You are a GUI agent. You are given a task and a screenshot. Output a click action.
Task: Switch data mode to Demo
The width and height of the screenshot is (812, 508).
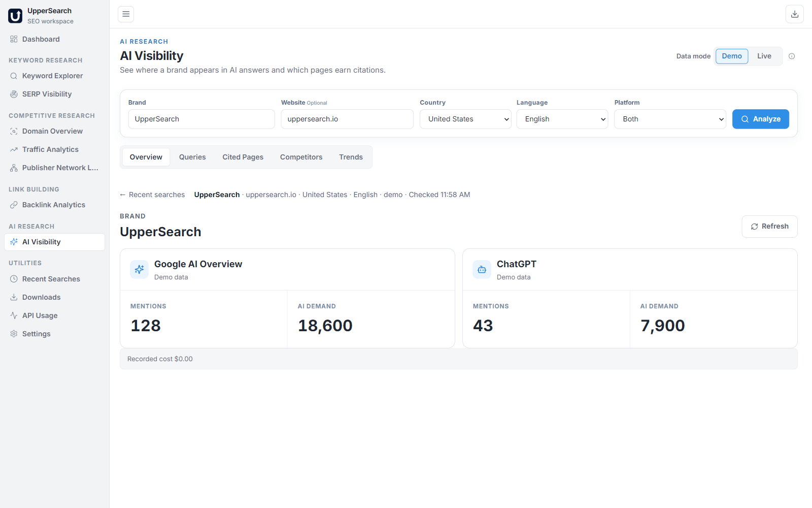point(732,56)
